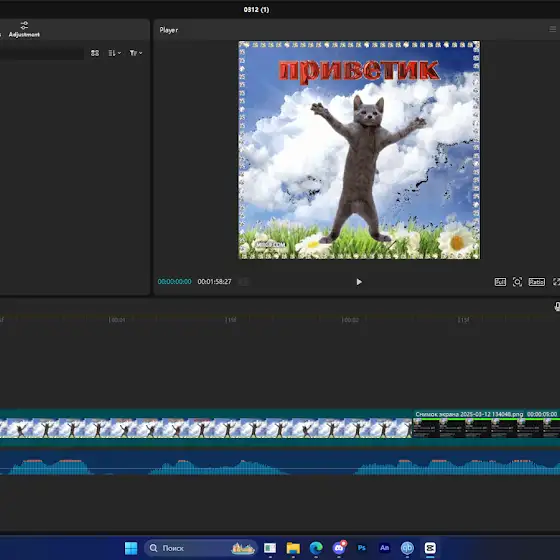Open the Player panel menu
The height and width of the screenshot is (560, 560).
(x=552, y=29)
